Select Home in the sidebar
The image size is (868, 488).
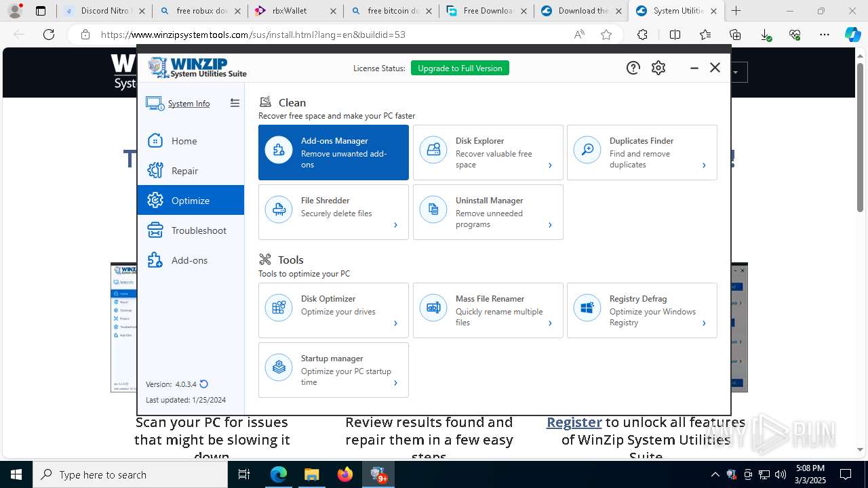[x=191, y=141]
